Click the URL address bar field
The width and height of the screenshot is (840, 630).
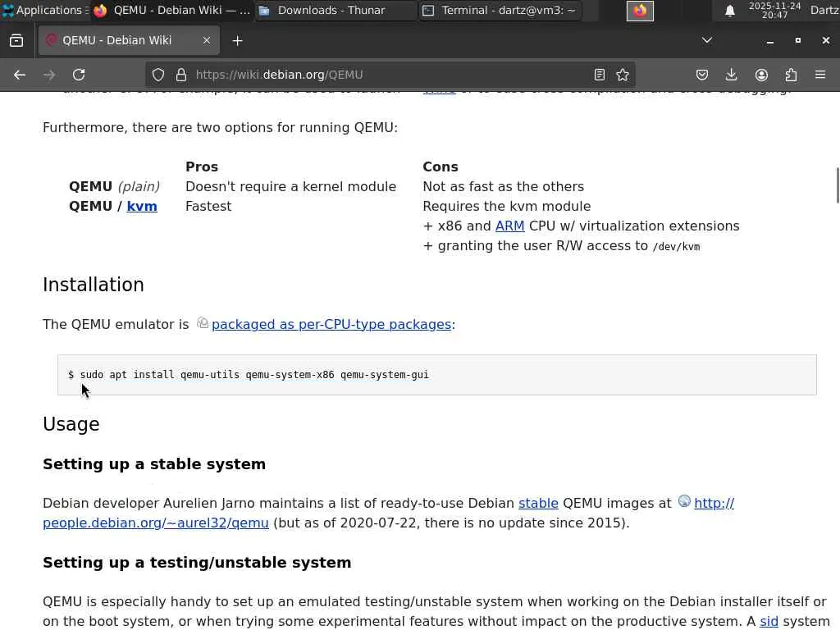tap(386, 75)
